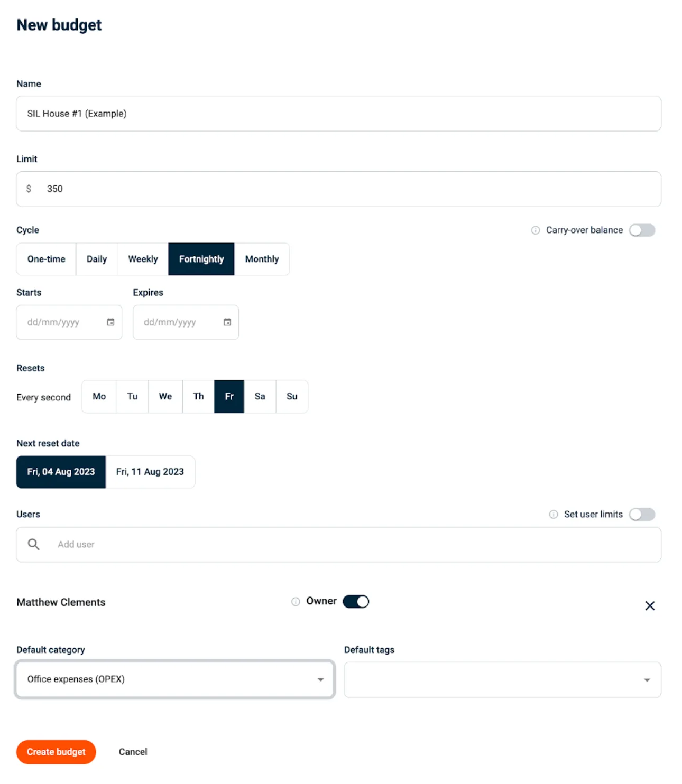The image size is (682, 784).
Task: Click into the Limit amount field
Action: 338,189
